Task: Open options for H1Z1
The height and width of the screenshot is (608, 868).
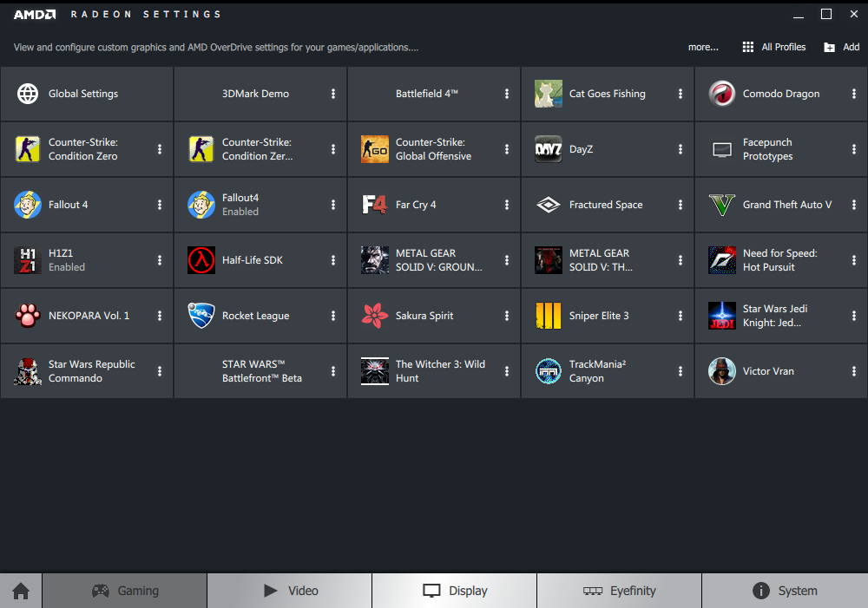Action: click(x=160, y=260)
